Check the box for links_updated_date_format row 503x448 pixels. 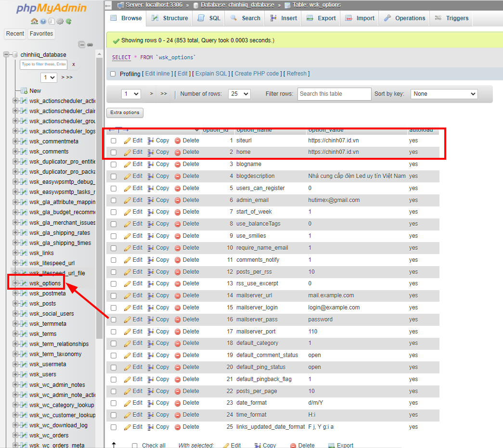coord(114,427)
